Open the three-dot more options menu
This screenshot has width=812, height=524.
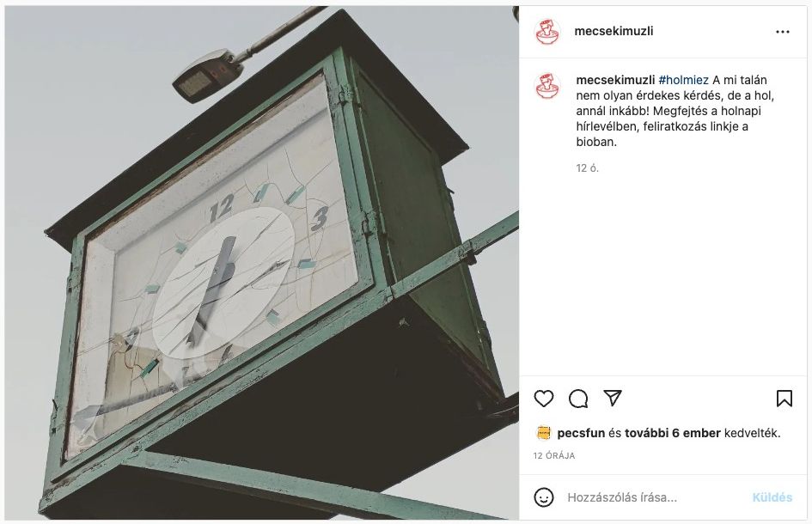click(x=783, y=32)
